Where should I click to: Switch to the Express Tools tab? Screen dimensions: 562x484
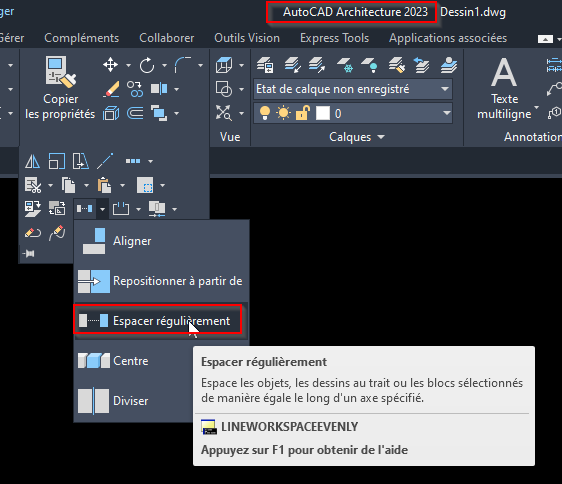tap(334, 38)
